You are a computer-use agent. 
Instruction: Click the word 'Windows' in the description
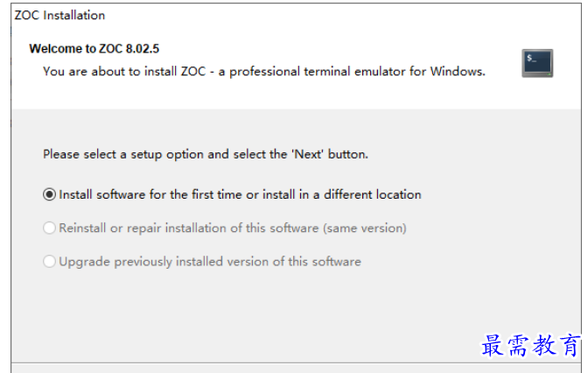(x=457, y=71)
